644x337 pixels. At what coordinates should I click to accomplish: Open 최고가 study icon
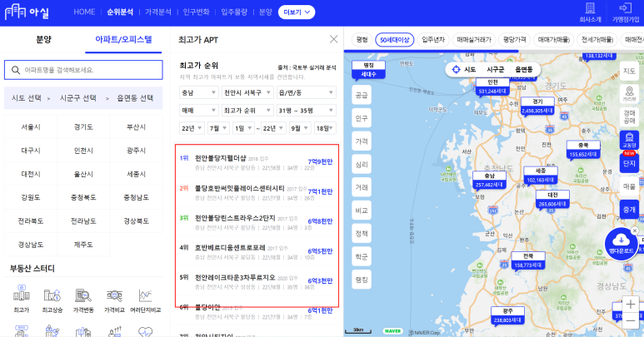point(22,295)
